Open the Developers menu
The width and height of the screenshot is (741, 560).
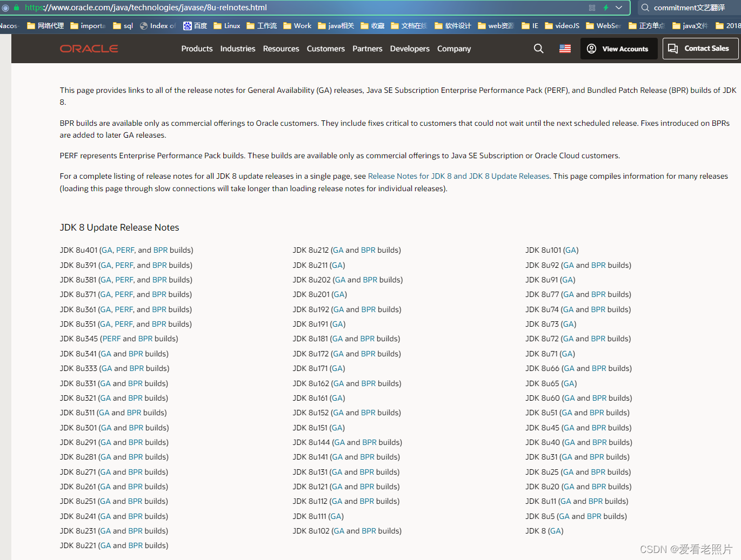(410, 49)
